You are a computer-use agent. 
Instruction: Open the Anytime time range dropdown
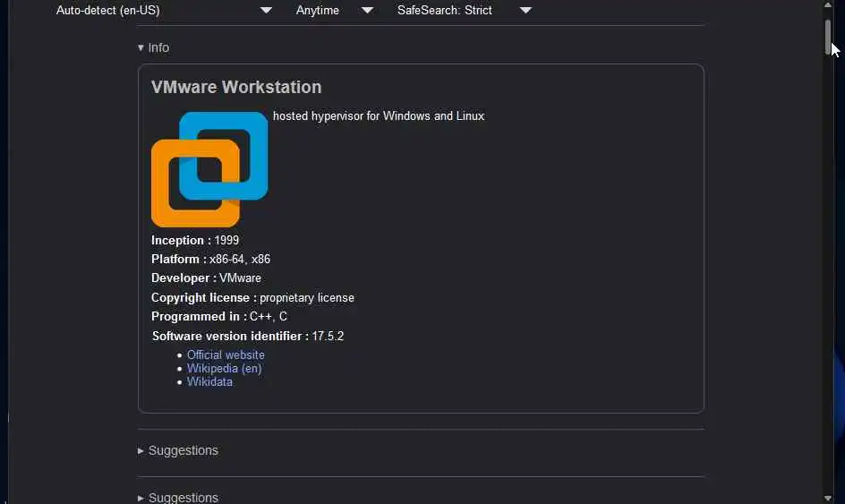[334, 10]
